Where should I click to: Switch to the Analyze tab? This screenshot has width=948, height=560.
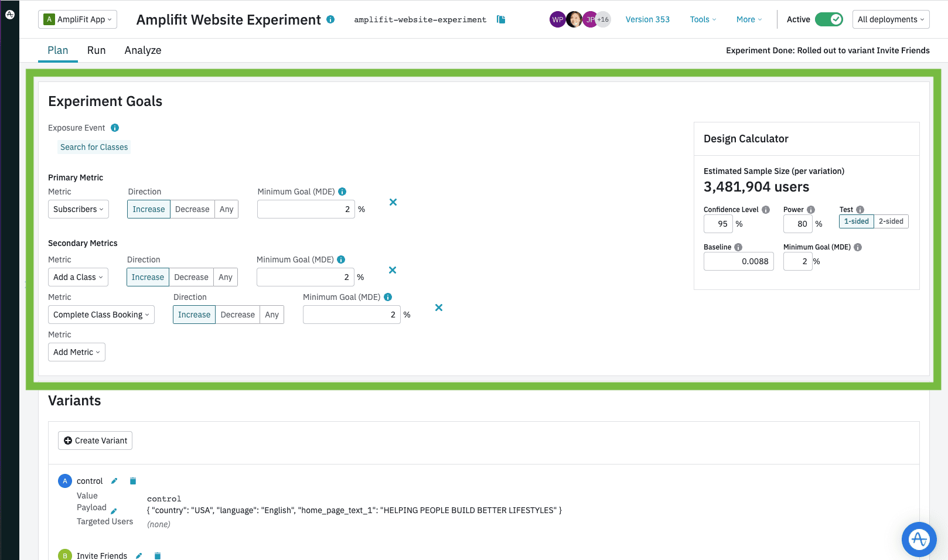[142, 50]
